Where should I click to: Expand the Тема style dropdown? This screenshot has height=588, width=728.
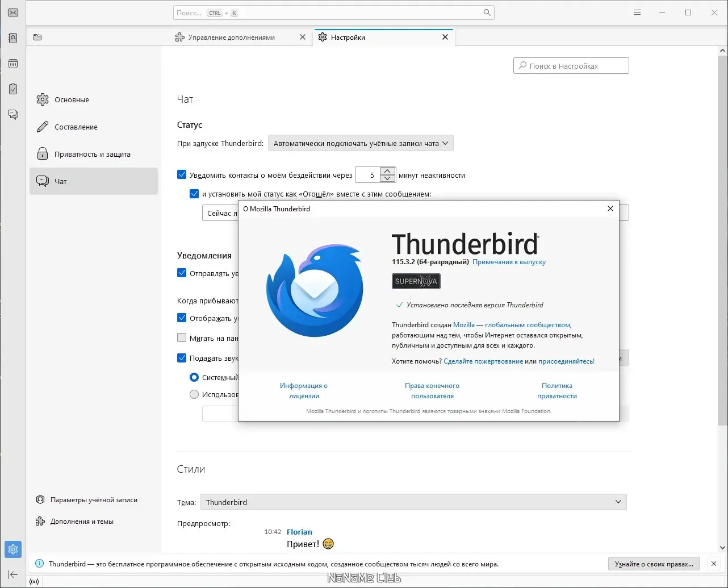413,502
